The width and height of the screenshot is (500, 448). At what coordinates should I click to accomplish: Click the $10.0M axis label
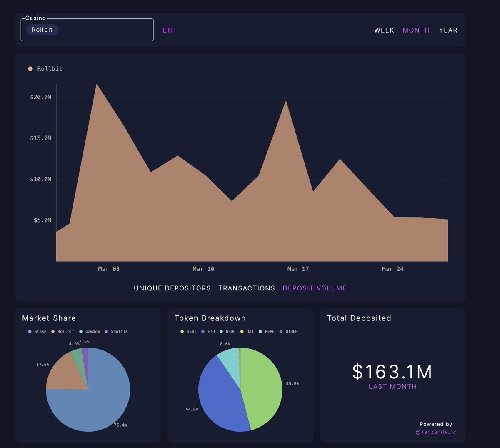41,179
